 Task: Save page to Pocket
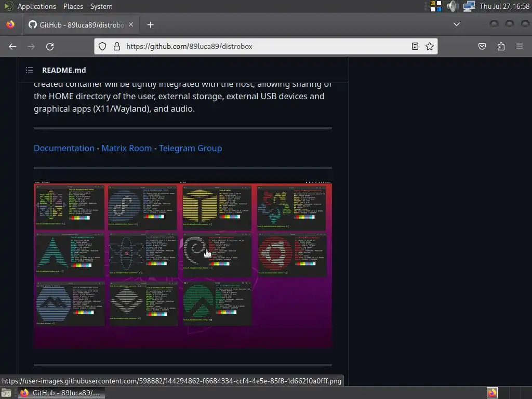click(x=482, y=46)
